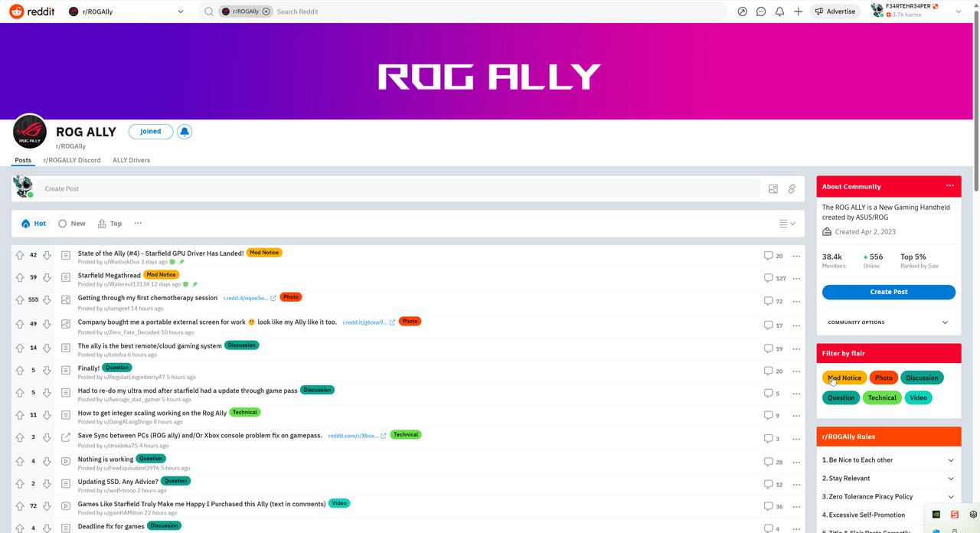Image resolution: width=980 pixels, height=533 pixels.
Task: Open the user account menu chevron
Action: tap(959, 11)
